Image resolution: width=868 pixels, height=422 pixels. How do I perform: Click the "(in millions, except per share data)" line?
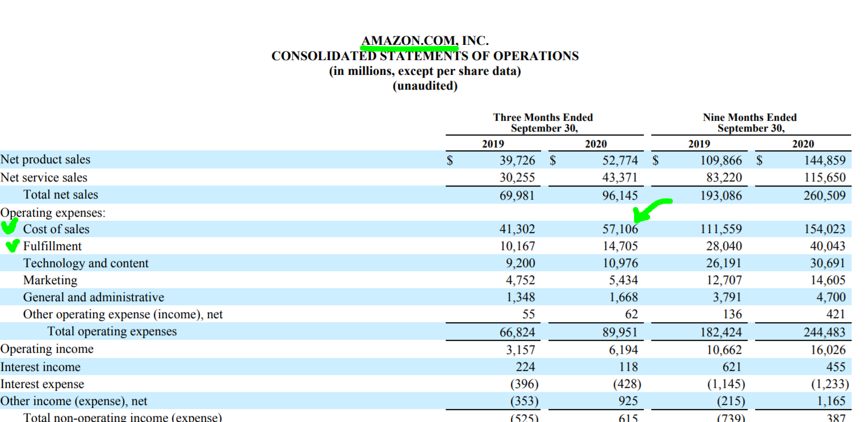pos(425,71)
